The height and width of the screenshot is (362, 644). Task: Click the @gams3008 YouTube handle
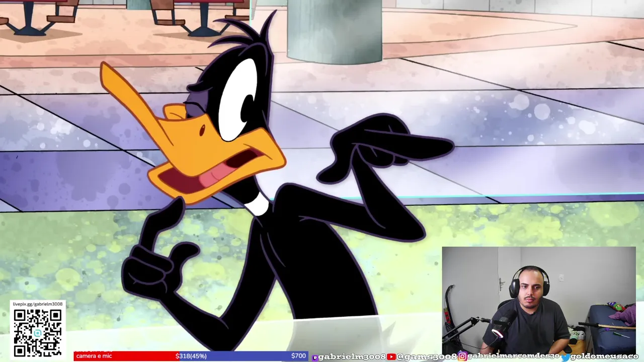427,356
